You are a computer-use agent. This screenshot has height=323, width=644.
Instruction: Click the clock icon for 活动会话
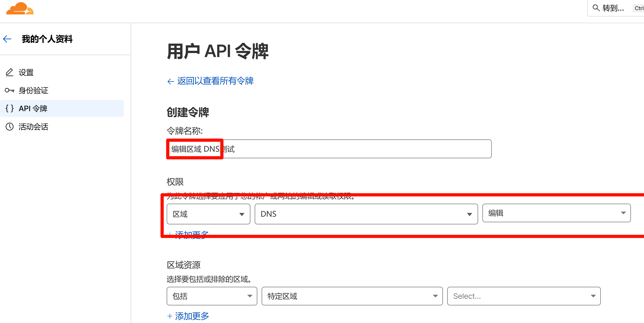pos(10,127)
